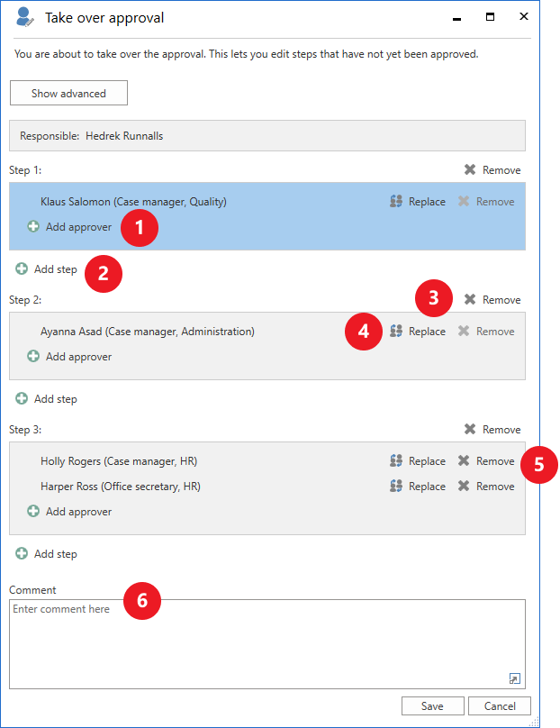Screen dimensions: 560x728
Task: Click the Show advanced button
Action: pyautogui.click(x=68, y=93)
